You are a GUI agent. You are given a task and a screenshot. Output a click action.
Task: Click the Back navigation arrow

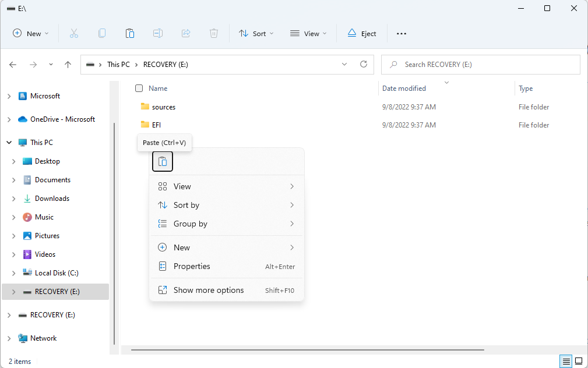pyautogui.click(x=13, y=64)
